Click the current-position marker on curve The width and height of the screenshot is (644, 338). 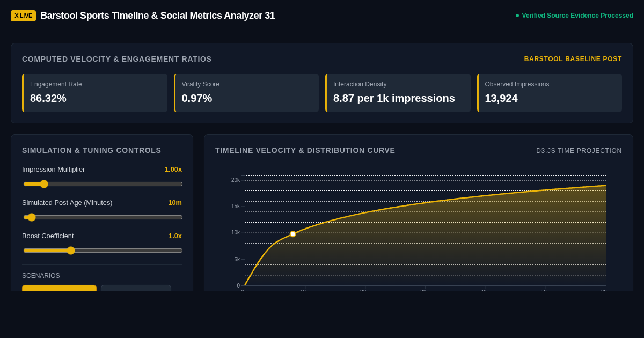(293, 234)
